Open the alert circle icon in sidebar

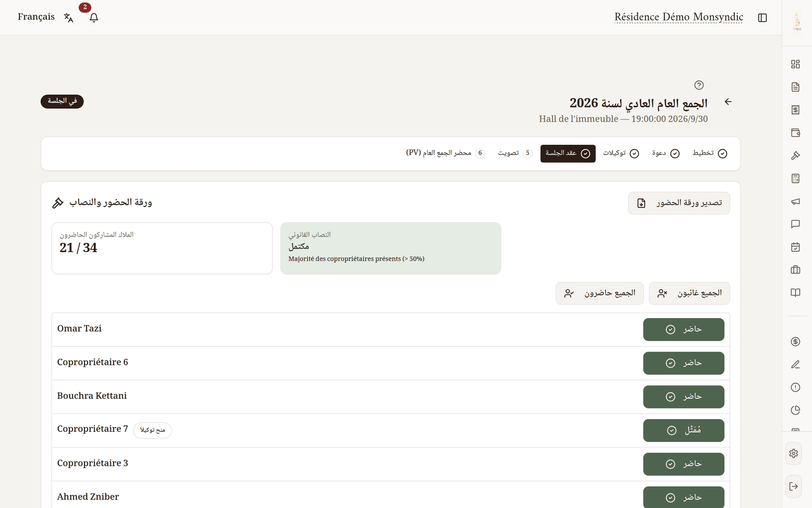795,387
